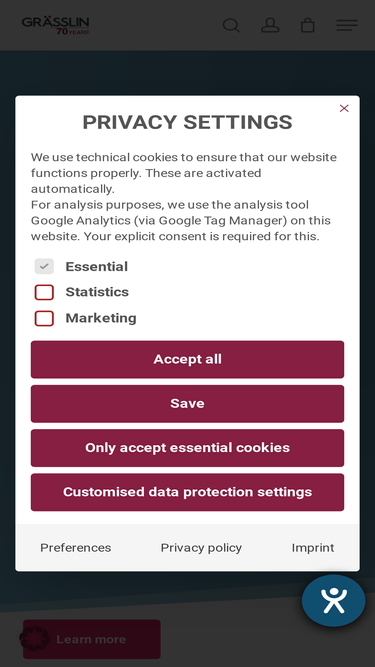
Task: Open the Privacy policy link
Action: [201, 547]
